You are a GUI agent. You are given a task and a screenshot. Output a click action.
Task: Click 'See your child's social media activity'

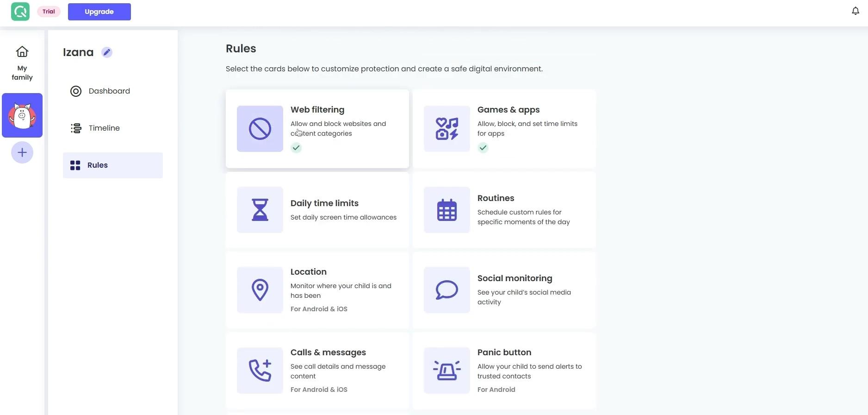coord(524,297)
